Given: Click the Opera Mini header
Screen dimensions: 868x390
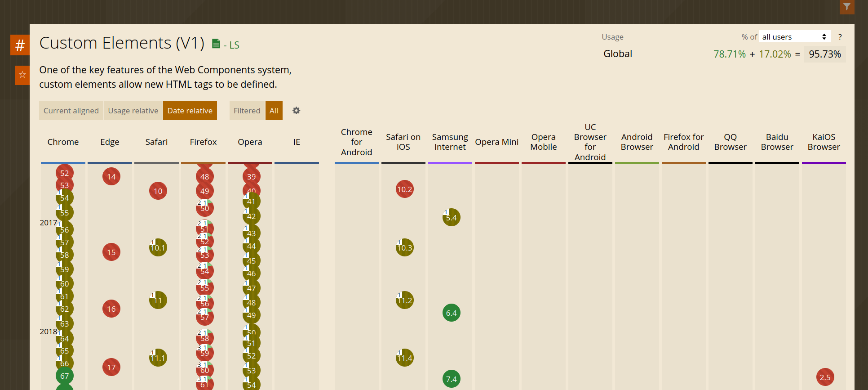Looking at the screenshot, I should tap(497, 142).
